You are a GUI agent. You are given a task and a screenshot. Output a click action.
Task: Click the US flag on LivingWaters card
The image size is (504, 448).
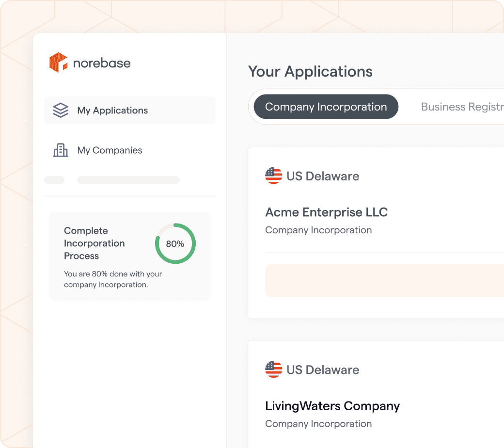tap(273, 369)
